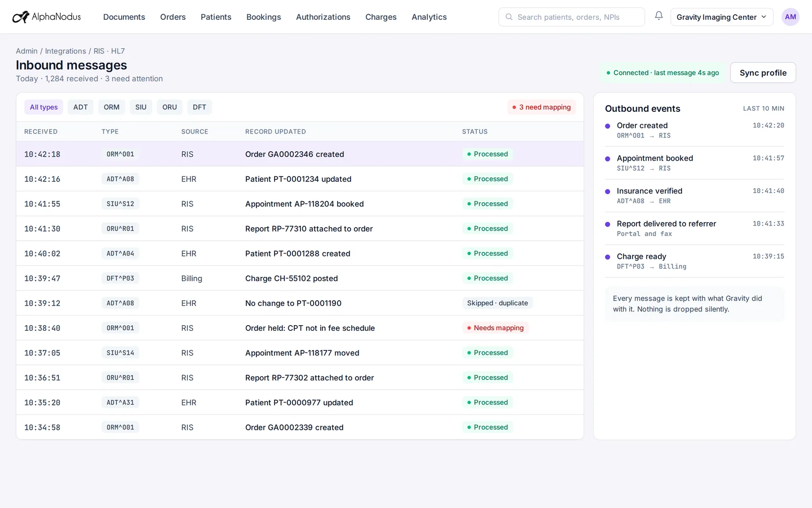Open the Authorizations page
The image size is (812, 508).
click(323, 17)
